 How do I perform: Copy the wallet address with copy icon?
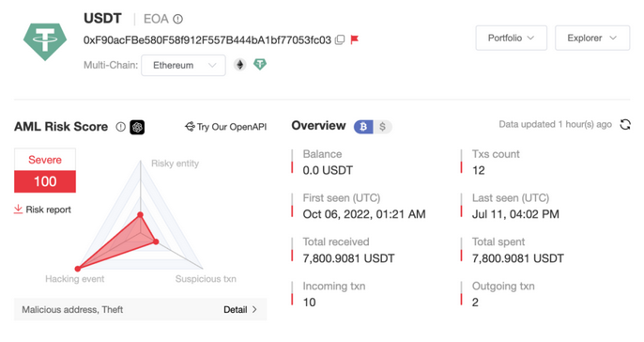[340, 39]
